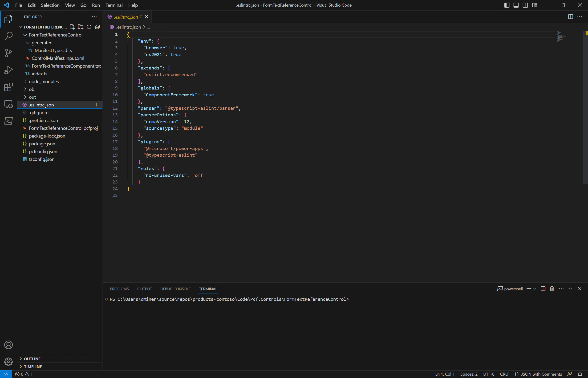Open the new terminal launch profile dropdown
This screenshot has width=588, height=378.
535,289
